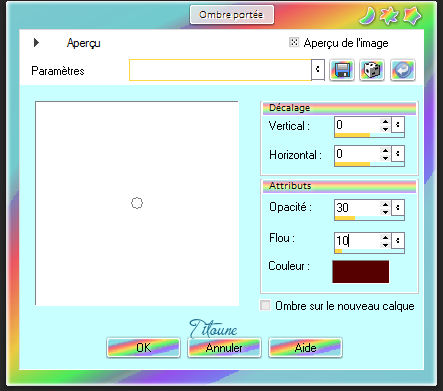Click the Ombre portée title tab
Image resolution: width=443 pixels, height=391 pixels.
[x=232, y=15]
